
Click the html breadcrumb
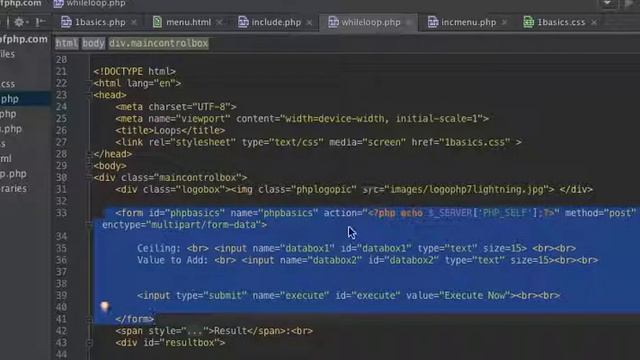coord(67,43)
